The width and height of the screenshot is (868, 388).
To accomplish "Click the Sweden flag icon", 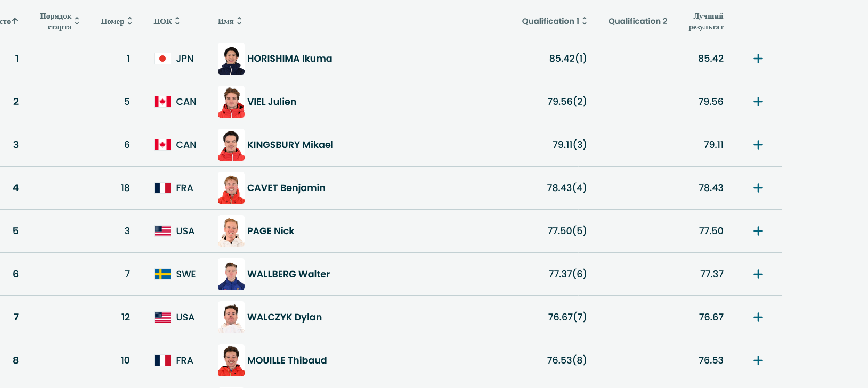I will (x=163, y=274).
